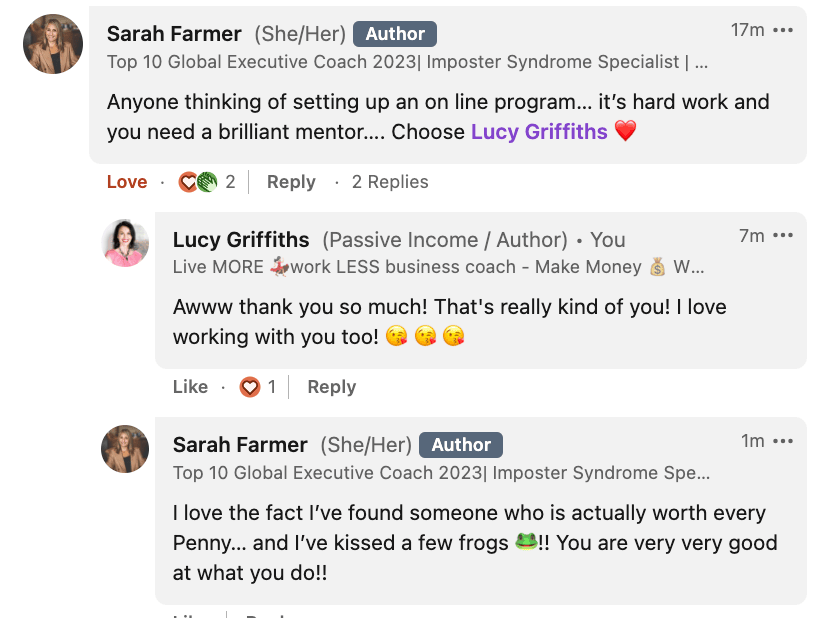Screen dimensions: 820x618
Task: Reply to Sarah Farmer's top comment
Action: [291, 182]
